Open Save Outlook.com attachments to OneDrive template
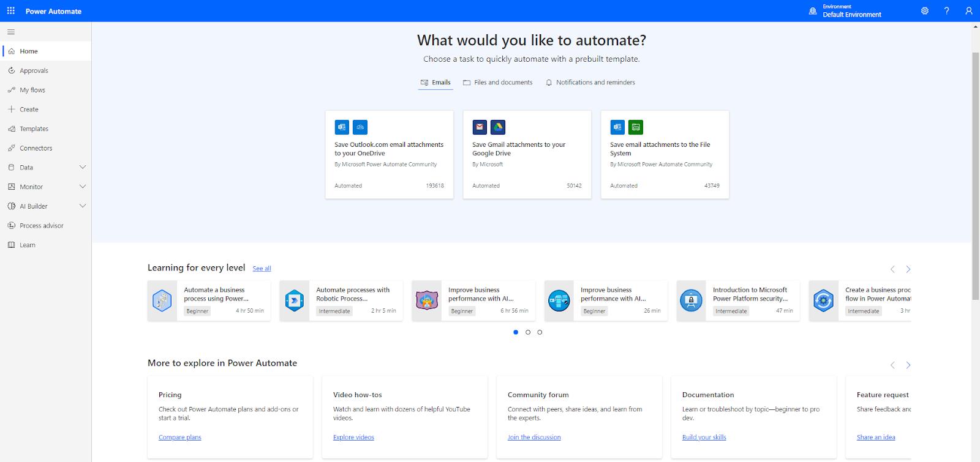 [390, 155]
